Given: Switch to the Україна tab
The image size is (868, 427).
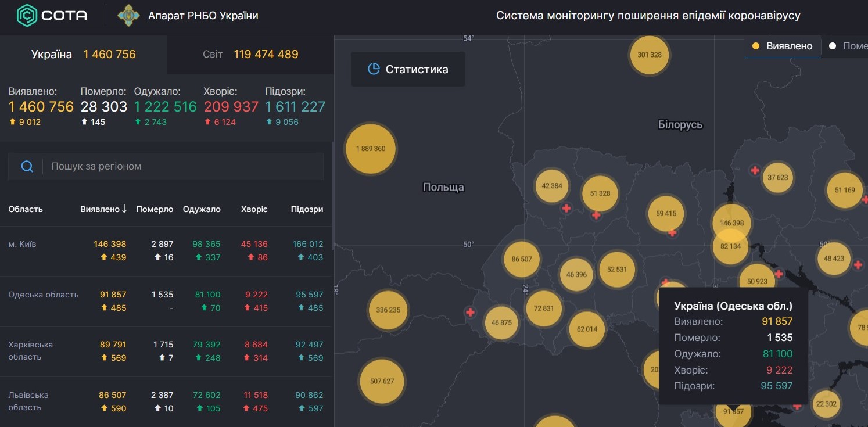Looking at the screenshot, I should pos(84,54).
